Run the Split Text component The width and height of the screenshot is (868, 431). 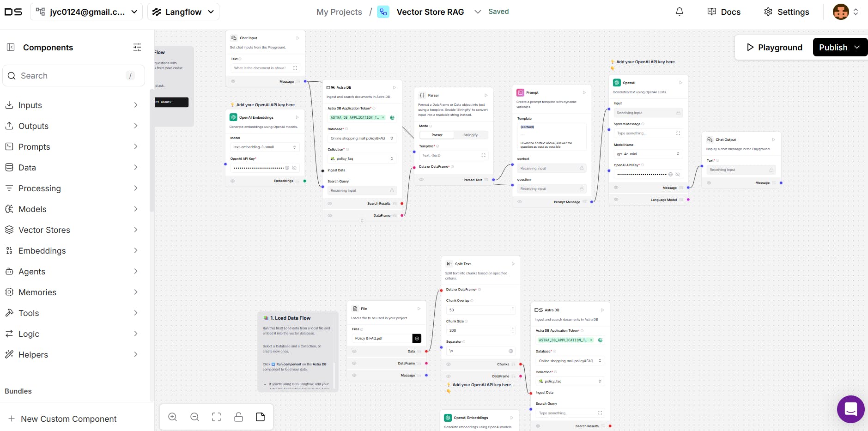[513, 264]
